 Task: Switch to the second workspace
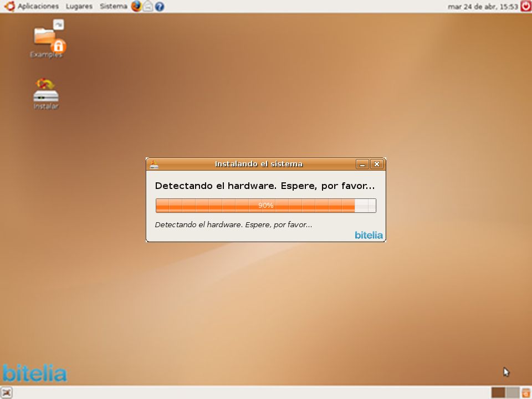point(512,392)
